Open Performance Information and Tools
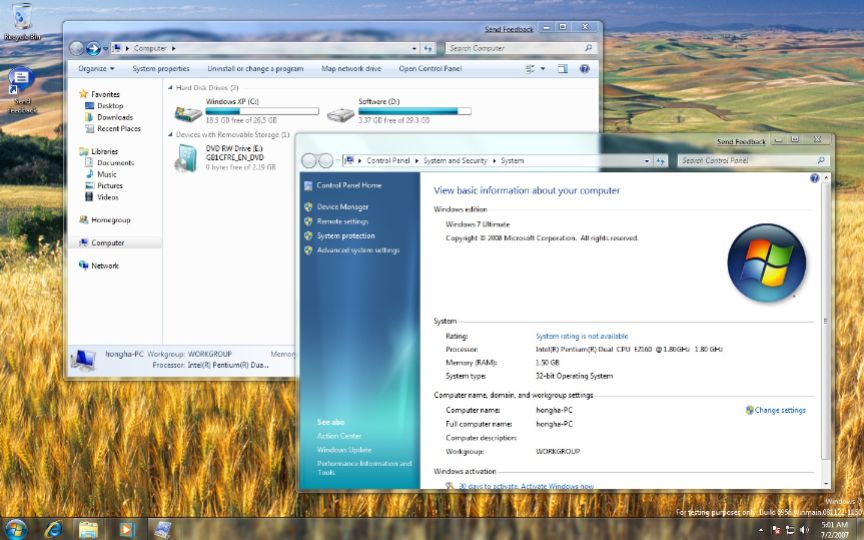864x540 pixels. tap(364, 468)
